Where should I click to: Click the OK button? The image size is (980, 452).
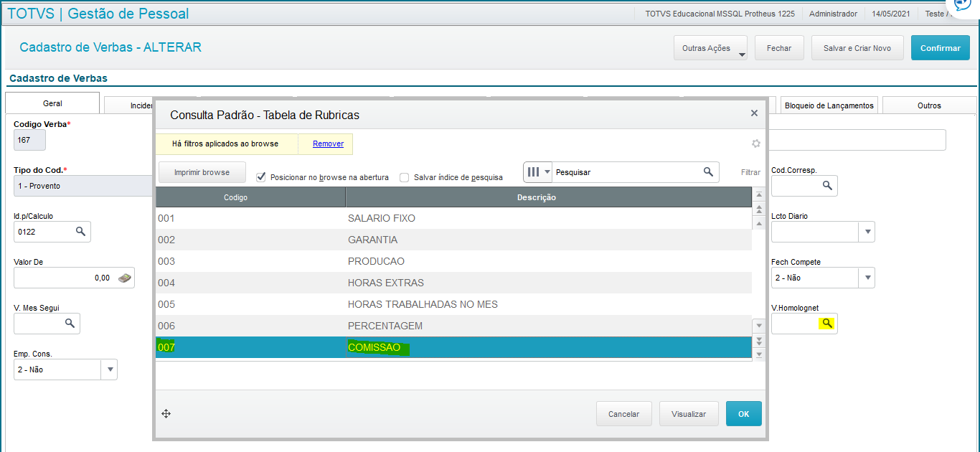click(744, 414)
